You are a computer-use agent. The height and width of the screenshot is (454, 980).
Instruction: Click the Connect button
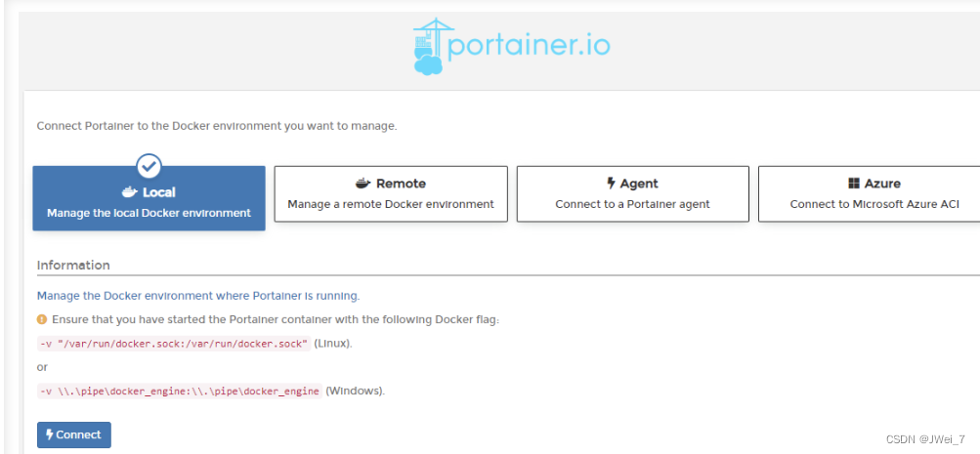[73, 434]
